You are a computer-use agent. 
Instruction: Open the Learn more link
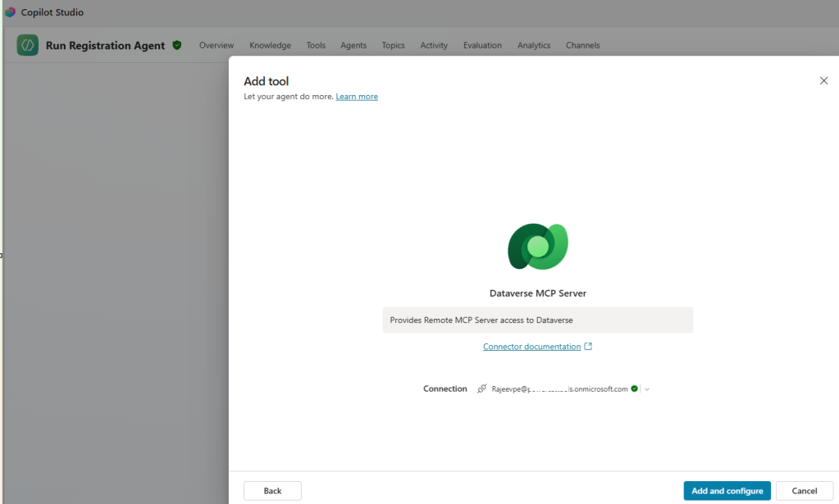click(x=357, y=97)
